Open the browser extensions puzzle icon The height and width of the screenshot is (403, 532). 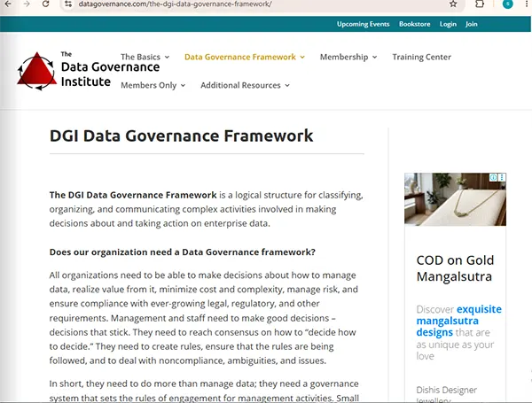(480, 4)
